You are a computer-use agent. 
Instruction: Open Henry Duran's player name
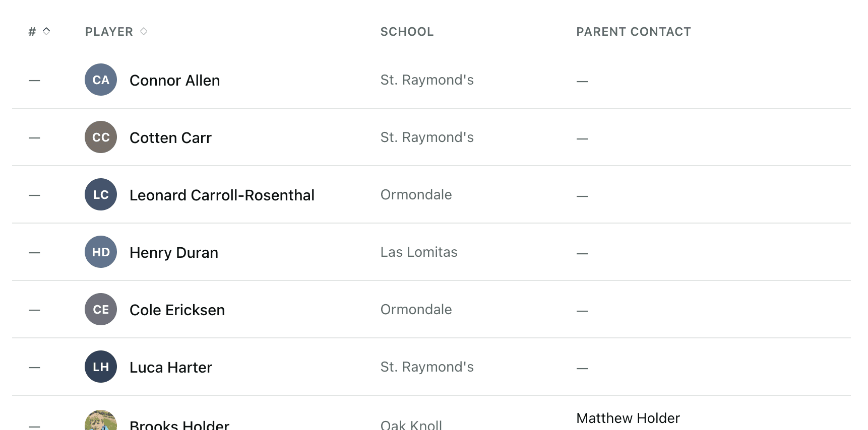click(174, 253)
